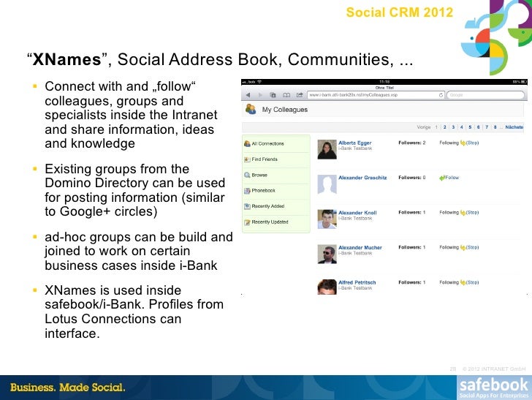Select Browse in sidebar
This screenshot has height=400, width=532.
259,175
